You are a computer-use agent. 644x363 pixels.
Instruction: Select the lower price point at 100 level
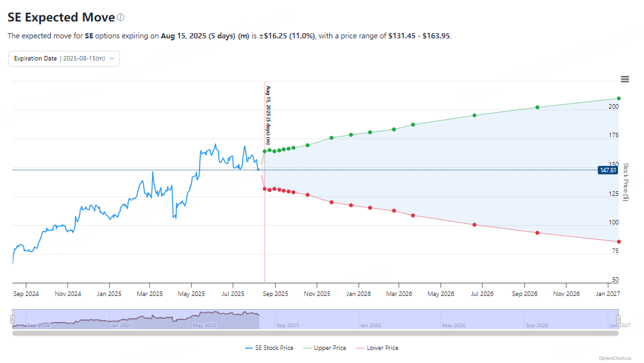[474, 225]
